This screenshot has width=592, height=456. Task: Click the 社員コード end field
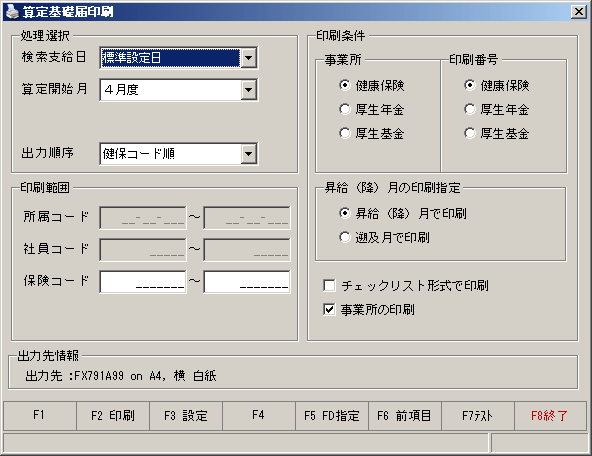click(x=247, y=250)
